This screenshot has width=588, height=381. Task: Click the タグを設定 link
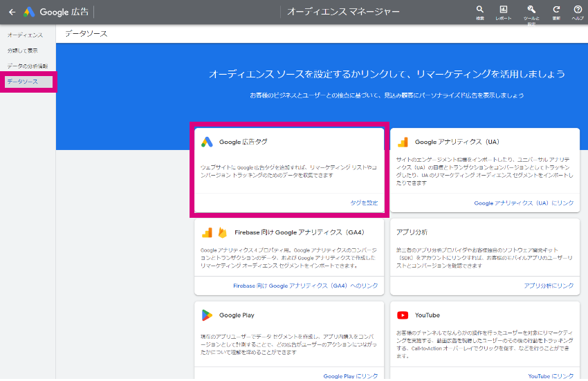[364, 203]
